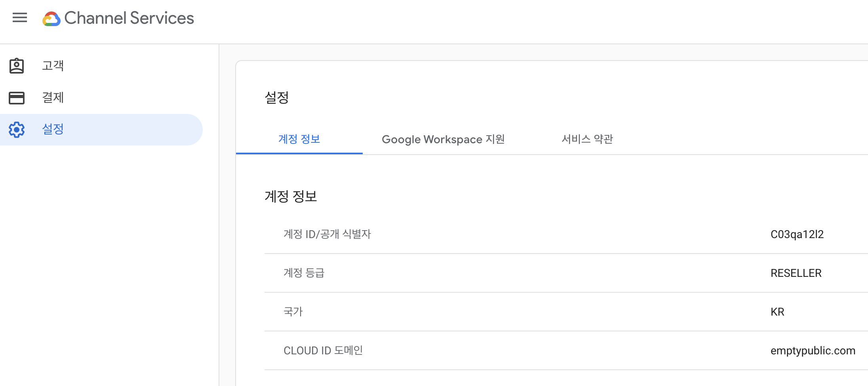The image size is (868, 386).
Task: Click the 계정 ID/공개 식별자 label
Action: point(327,234)
